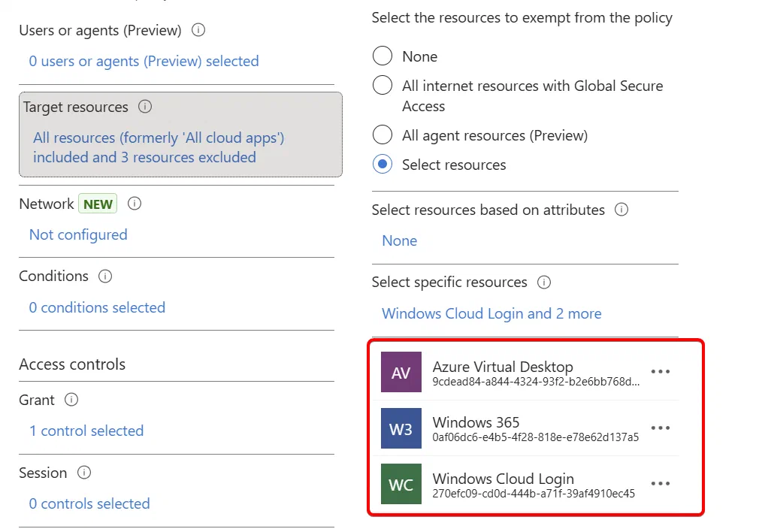
Task: Click the AV Azure Virtual Desktop app icon
Action: (x=401, y=372)
